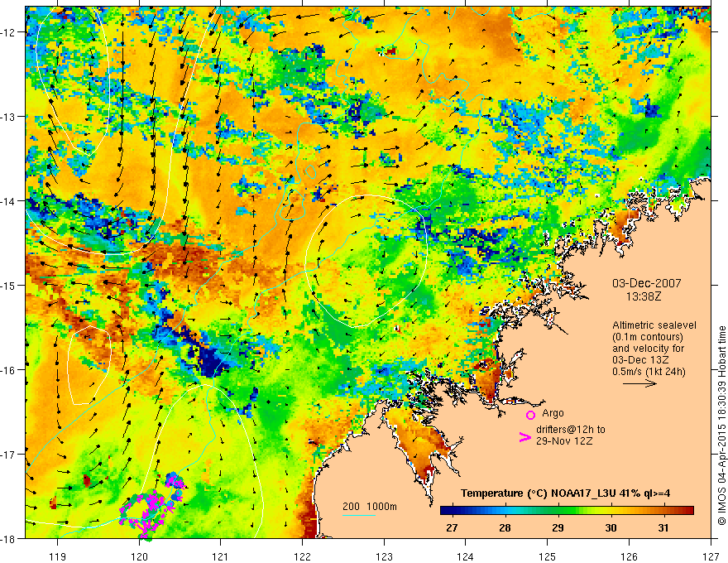Click the '(0.1m contours)' text
Screen dimensions: 728x563
[x=648, y=337]
